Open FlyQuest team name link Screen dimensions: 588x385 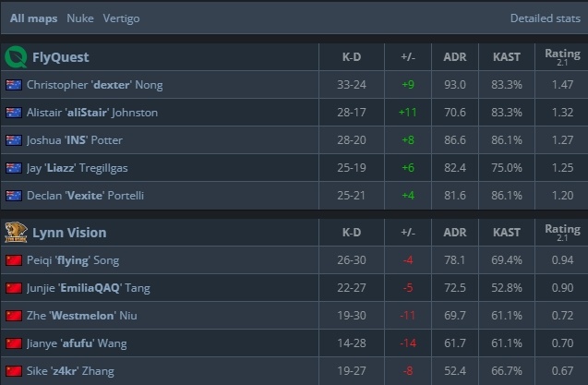coord(61,57)
